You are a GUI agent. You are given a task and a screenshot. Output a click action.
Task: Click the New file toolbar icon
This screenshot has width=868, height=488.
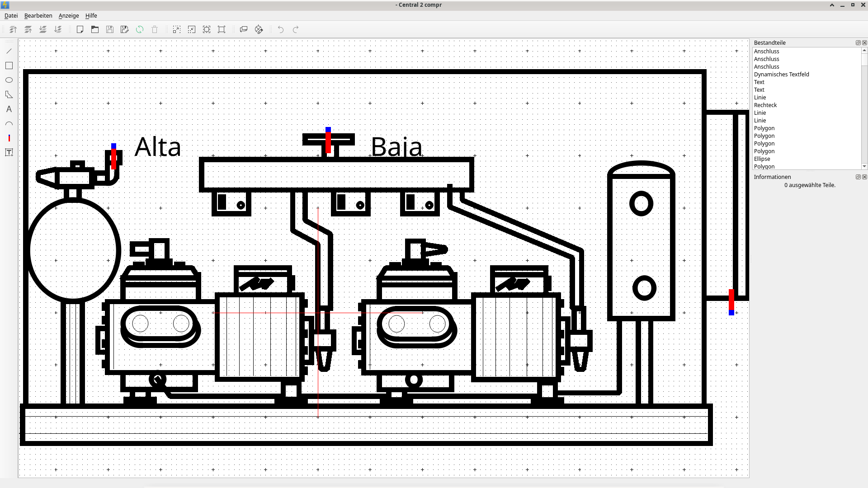(x=80, y=29)
